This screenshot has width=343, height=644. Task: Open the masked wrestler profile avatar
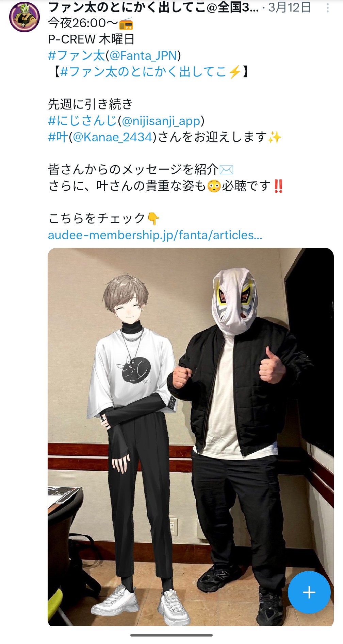pyautogui.click(x=24, y=17)
